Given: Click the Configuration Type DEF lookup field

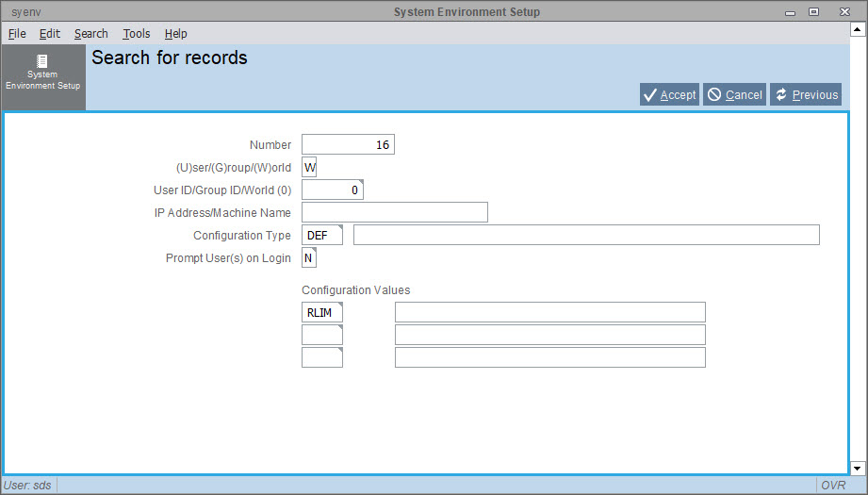Looking at the screenshot, I should point(322,236).
